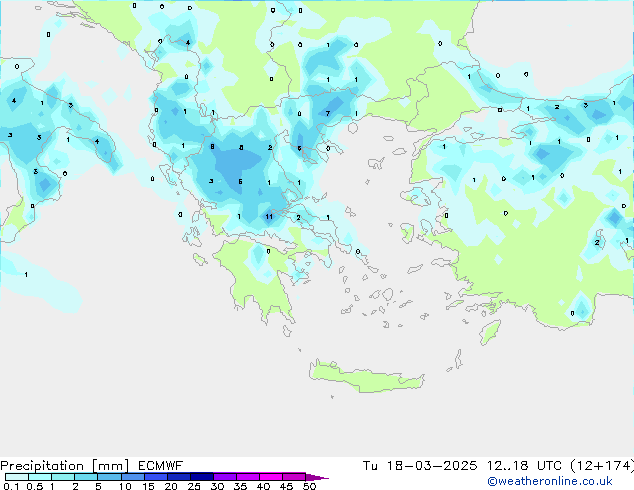Click legend tick label "15"
The image size is (634, 490).
tap(148, 486)
